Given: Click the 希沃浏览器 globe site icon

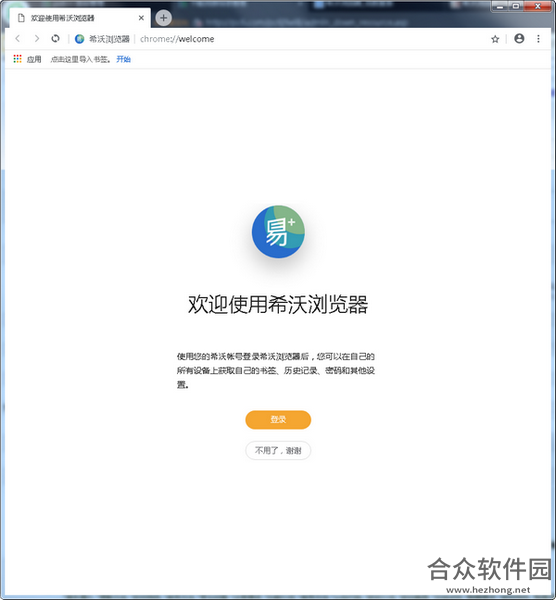Looking at the screenshot, I should click(80, 39).
